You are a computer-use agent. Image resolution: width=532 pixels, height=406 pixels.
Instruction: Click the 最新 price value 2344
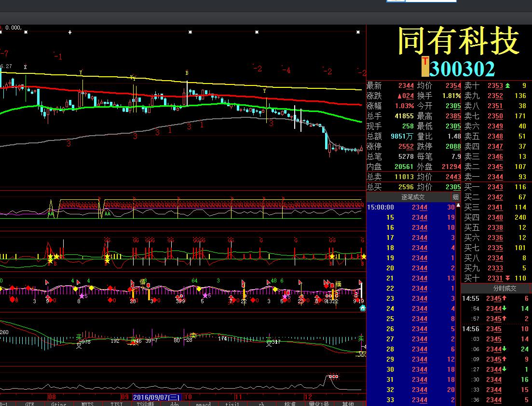pyautogui.click(x=406, y=86)
